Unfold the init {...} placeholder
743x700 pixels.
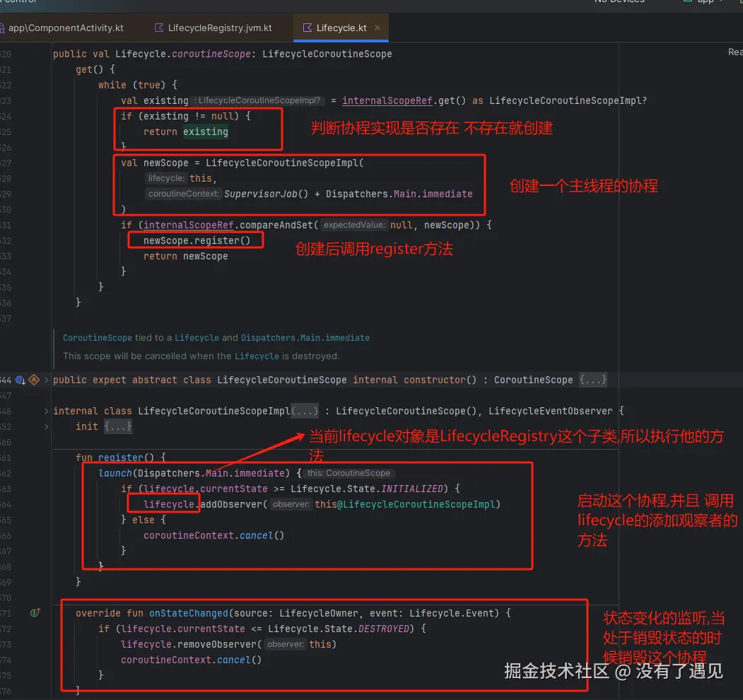coord(118,426)
